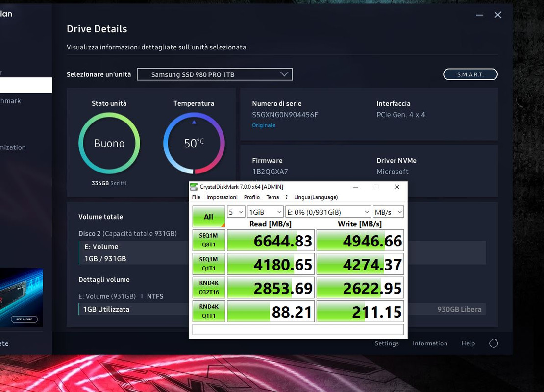Viewport: 544px width, 392px height.
Task: Open the Lingua(Language) menu
Action: (x=316, y=197)
